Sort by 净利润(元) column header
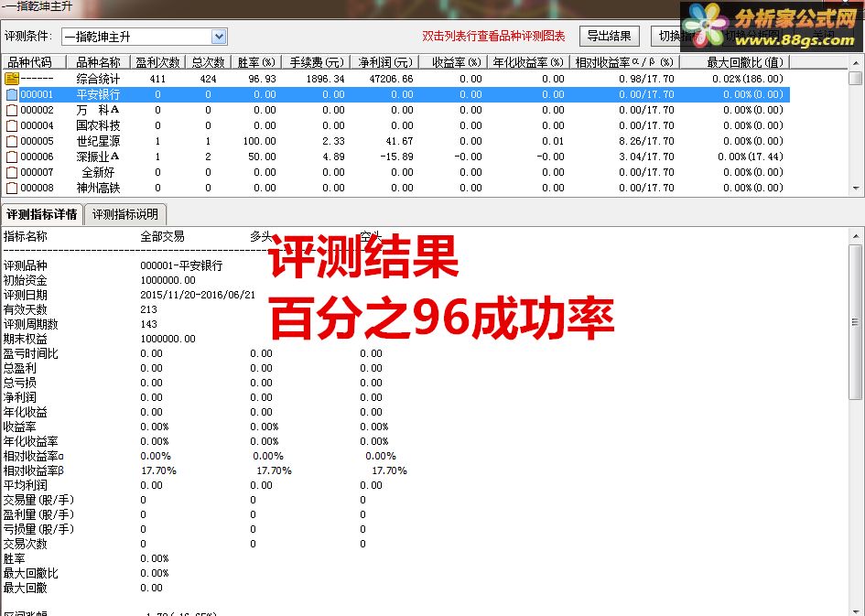Image resolution: width=865 pixels, height=616 pixels. click(x=385, y=62)
